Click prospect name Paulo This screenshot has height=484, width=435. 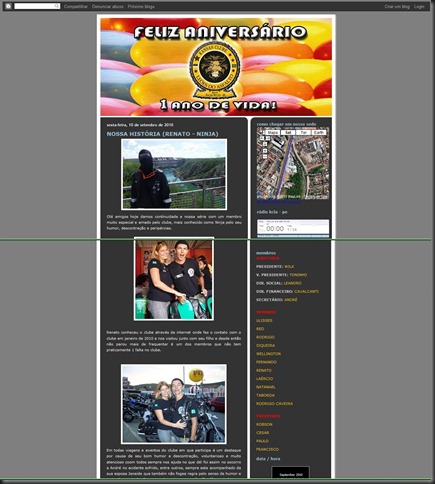262,441
